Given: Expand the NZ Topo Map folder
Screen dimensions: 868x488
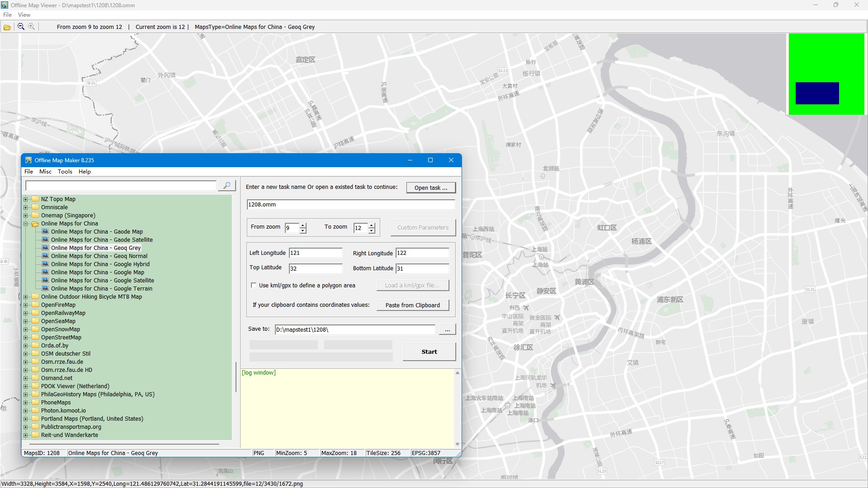Looking at the screenshot, I should point(26,199).
